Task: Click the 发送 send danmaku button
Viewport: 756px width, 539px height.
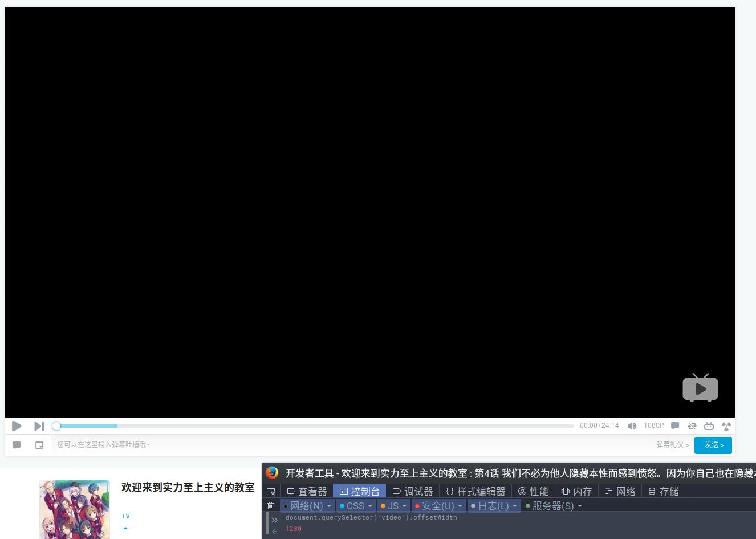Action: click(x=713, y=445)
